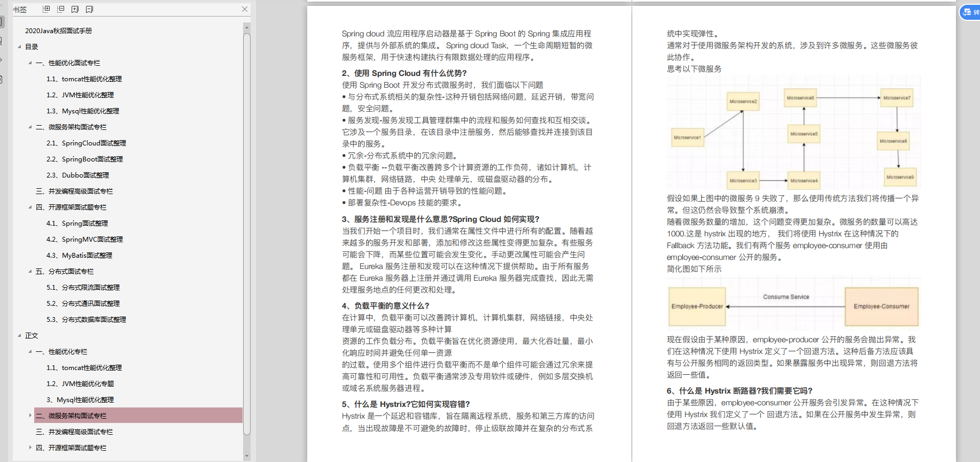Click the expand all bookmarks icon
Viewport: 980px width, 462px height.
(x=46, y=9)
